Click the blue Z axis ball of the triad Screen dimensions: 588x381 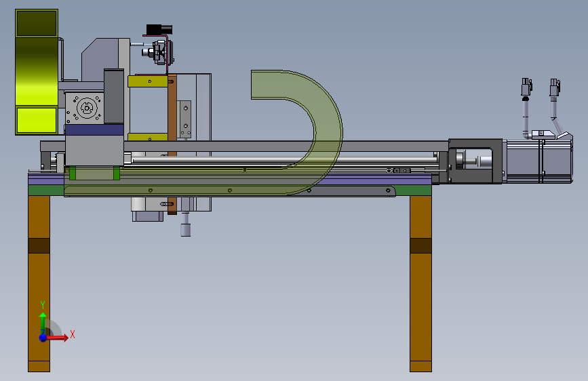coord(43,338)
